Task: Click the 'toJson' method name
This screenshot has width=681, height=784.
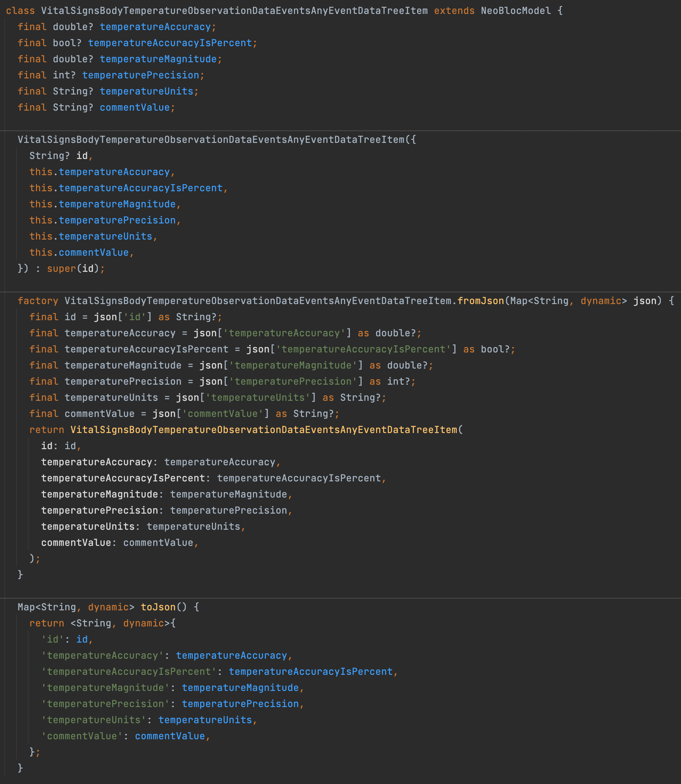Action: coord(158,607)
